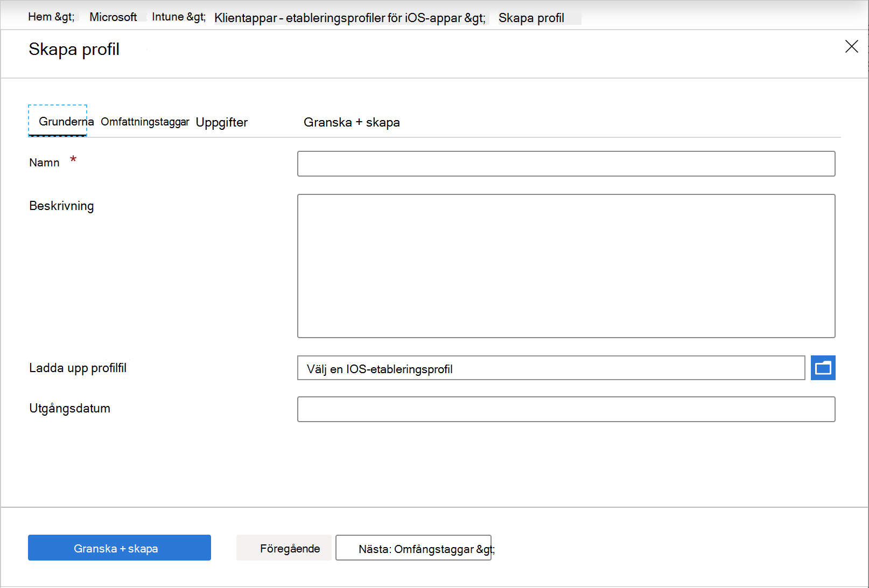Click the Välj en IOS-etableringsprofil field
Image resolution: width=869 pixels, height=588 pixels.
[551, 368]
